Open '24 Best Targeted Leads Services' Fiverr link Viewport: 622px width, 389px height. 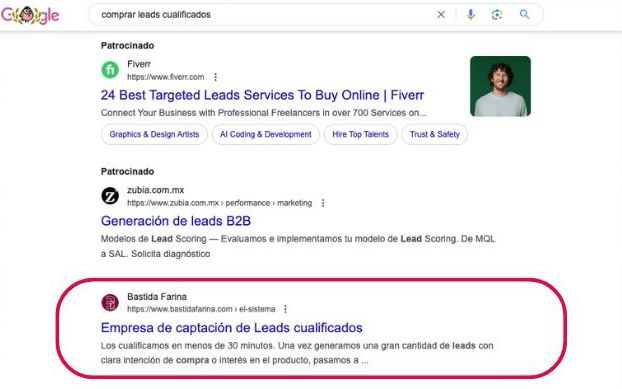[262, 95]
